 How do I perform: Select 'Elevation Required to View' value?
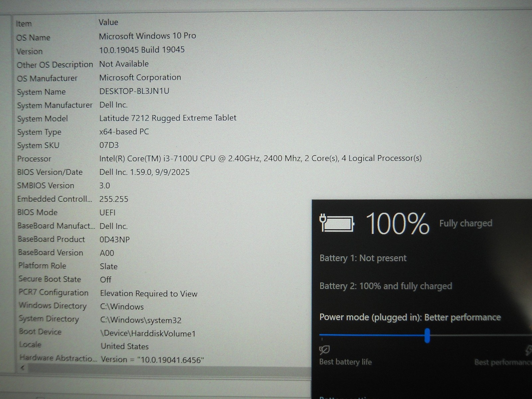[149, 294]
